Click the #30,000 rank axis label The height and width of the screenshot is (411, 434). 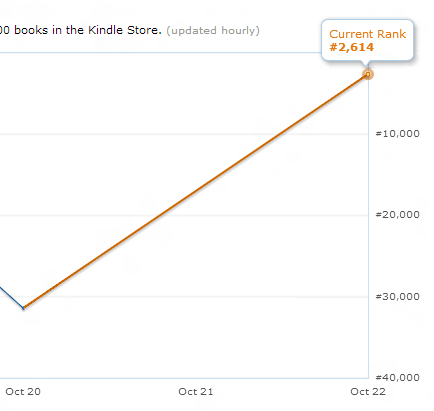pos(397,296)
